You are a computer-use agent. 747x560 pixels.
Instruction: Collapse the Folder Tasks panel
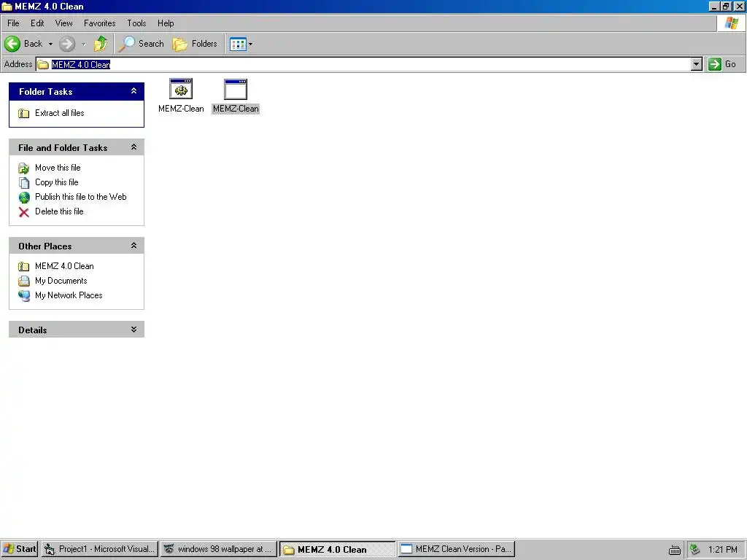[134, 91]
